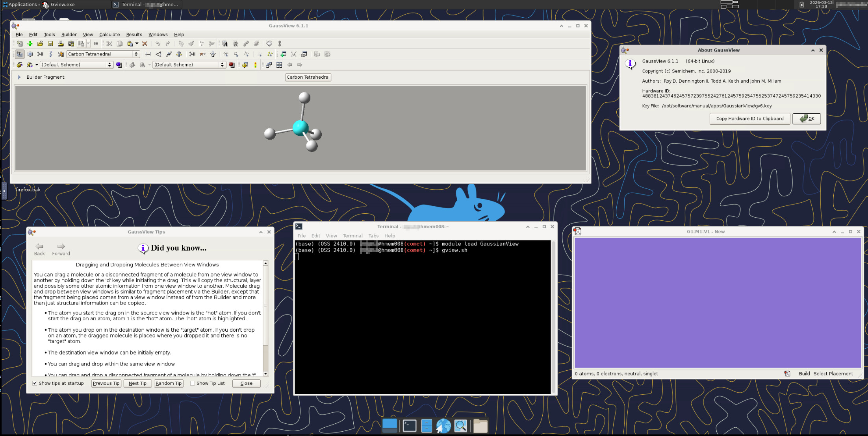Screen dimensions: 868x436
Task: Open the paste options dropdown arrow
Action: (x=137, y=44)
